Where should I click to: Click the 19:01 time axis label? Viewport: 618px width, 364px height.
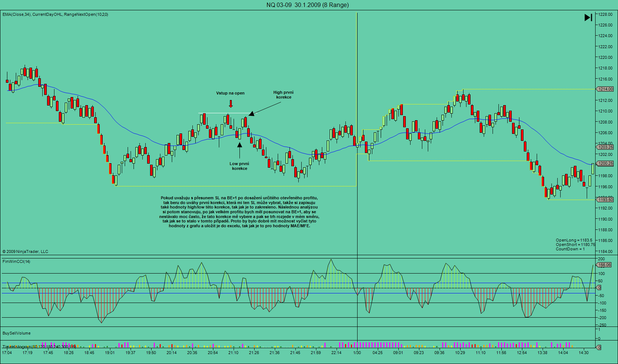pyautogui.click(x=110, y=353)
